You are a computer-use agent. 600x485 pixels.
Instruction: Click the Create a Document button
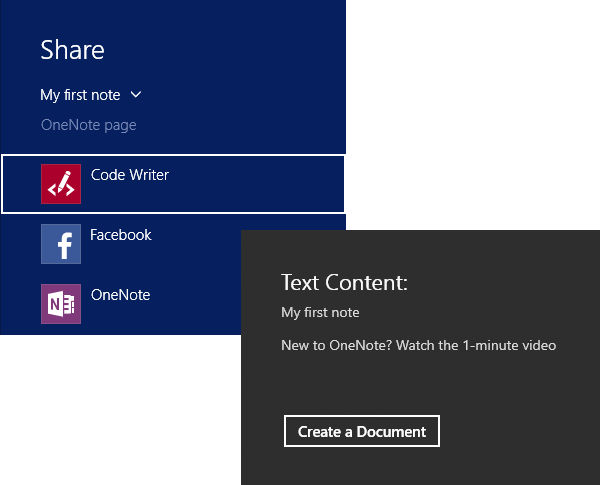pos(362,431)
